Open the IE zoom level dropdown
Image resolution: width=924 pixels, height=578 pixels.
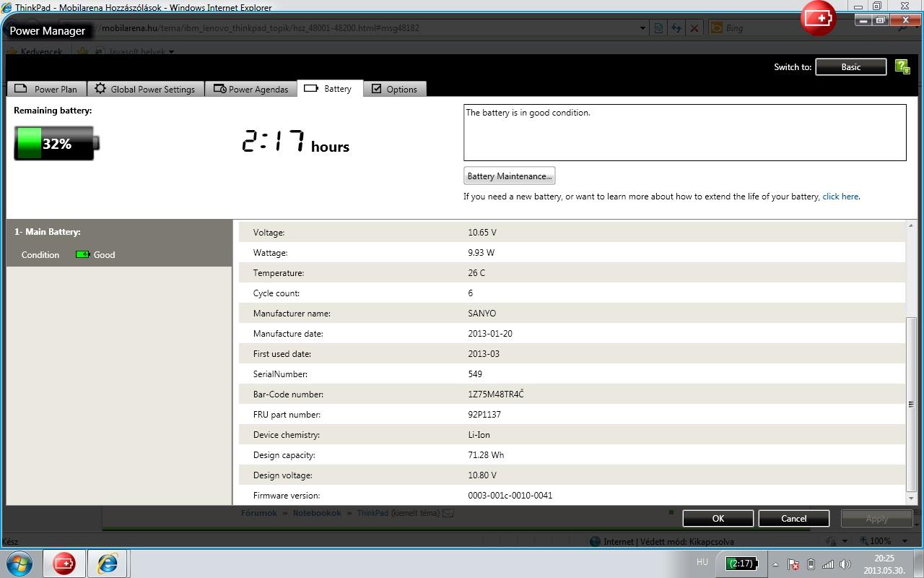tap(905, 540)
